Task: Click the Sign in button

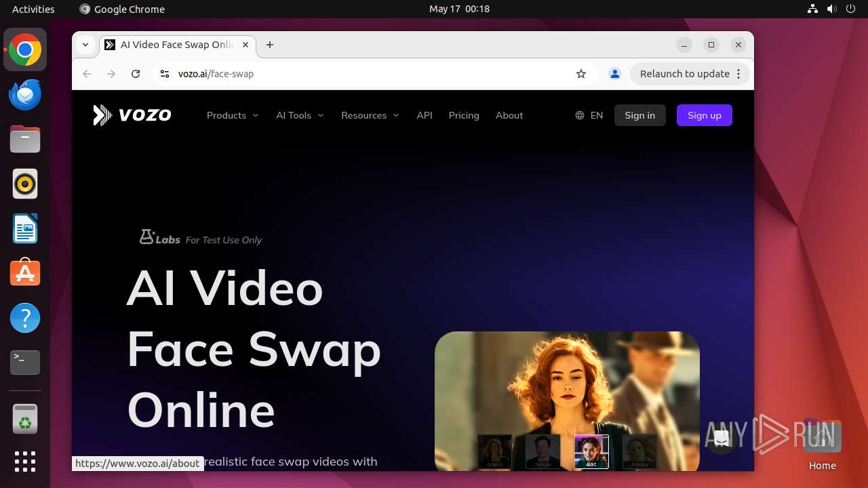Action: click(640, 115)
